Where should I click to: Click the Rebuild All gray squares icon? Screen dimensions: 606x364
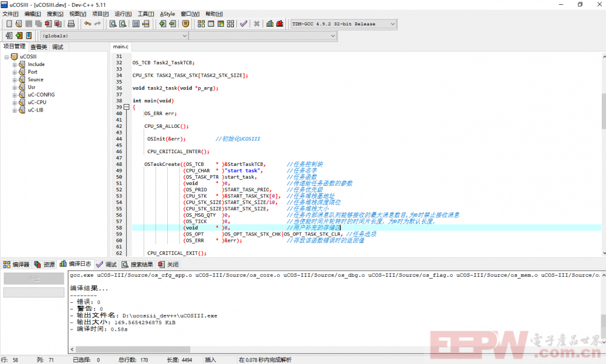pos(231,24)
